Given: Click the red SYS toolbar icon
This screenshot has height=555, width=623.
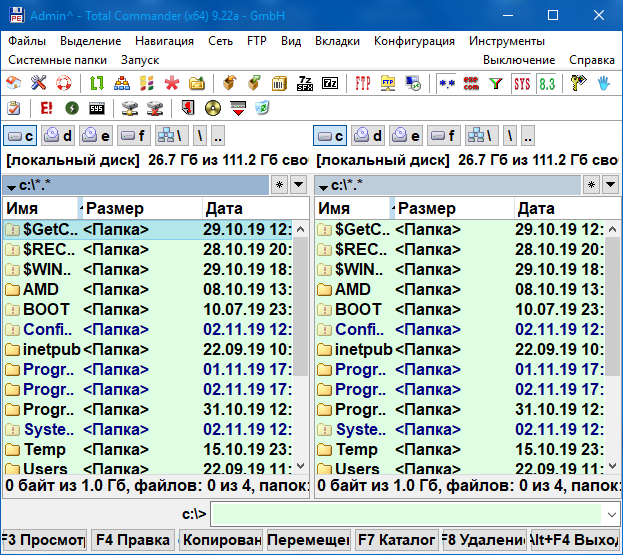Looking at the screenshot, I should [521, 83].
